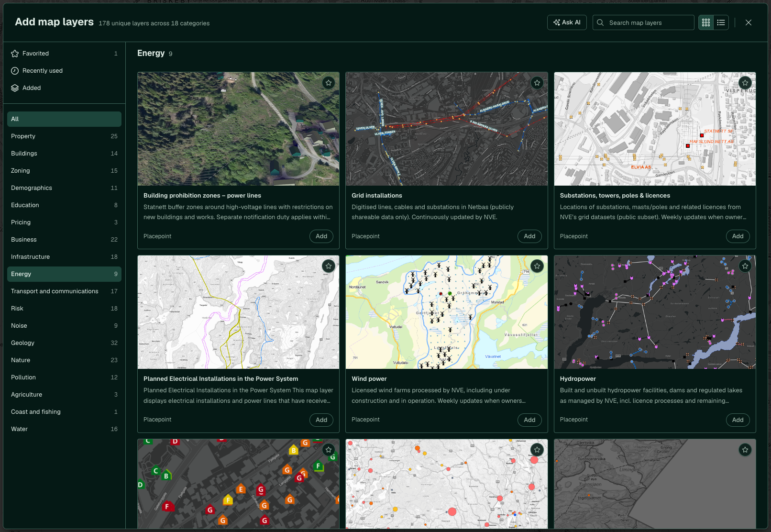The width and height of the screenshot is (771, 532).
Task: Add the Grid installations layer
Action: click(x=529, y=236)
